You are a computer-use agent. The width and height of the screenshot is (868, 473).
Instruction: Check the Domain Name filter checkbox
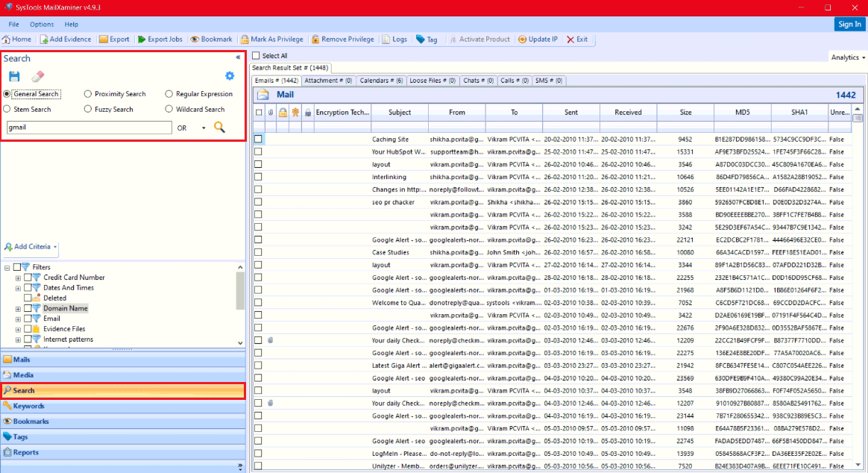coord(28,309)
